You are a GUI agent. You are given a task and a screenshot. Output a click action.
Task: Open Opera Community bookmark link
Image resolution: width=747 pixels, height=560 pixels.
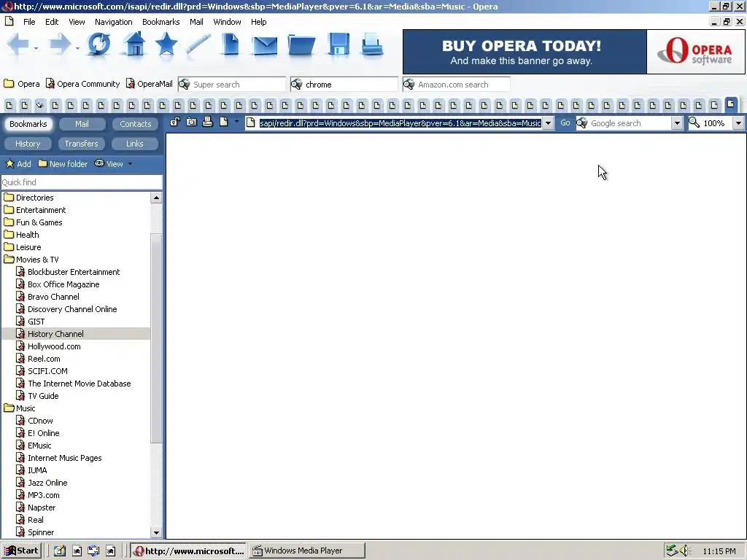coord(83,84)
